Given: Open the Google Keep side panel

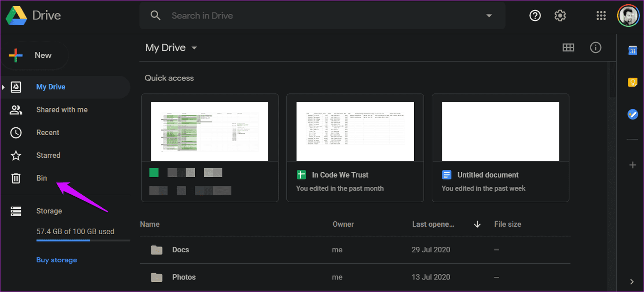Looking at the screenshot, I should (632, 82).
